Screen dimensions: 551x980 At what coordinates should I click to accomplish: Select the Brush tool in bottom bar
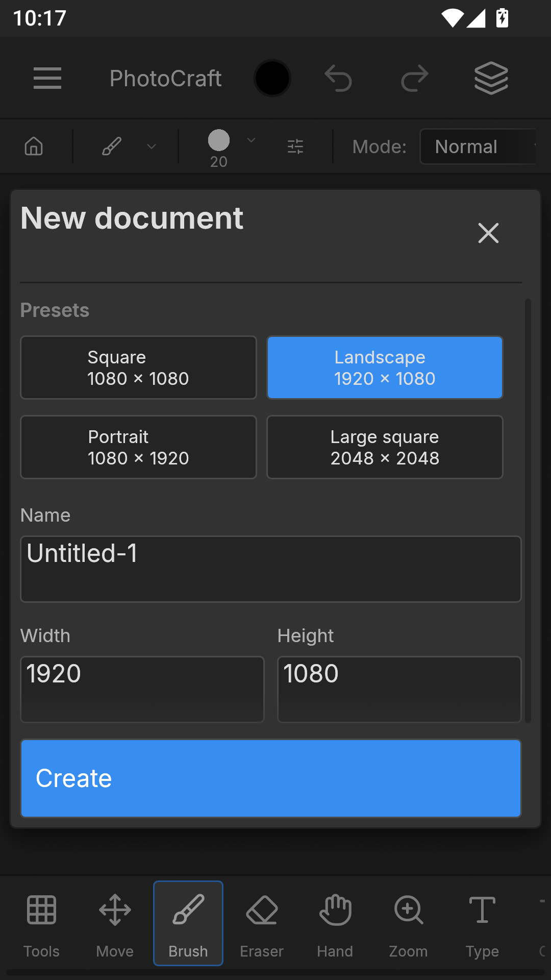pyautogui.click(x=188, y=923)
